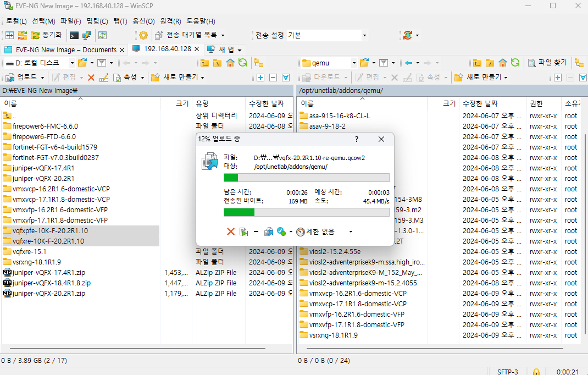Click the local open directory folder icon

[x=82, y=63]
